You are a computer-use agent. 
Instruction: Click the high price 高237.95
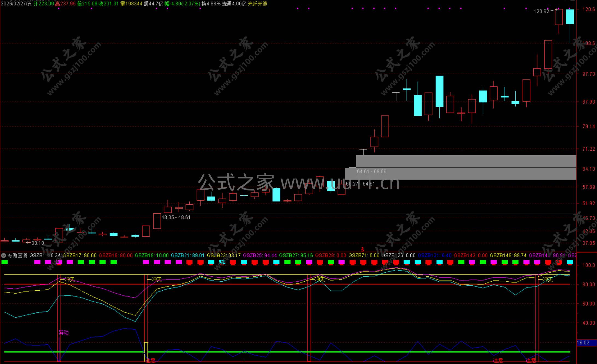pyautogui.click(x=65, y=4)
